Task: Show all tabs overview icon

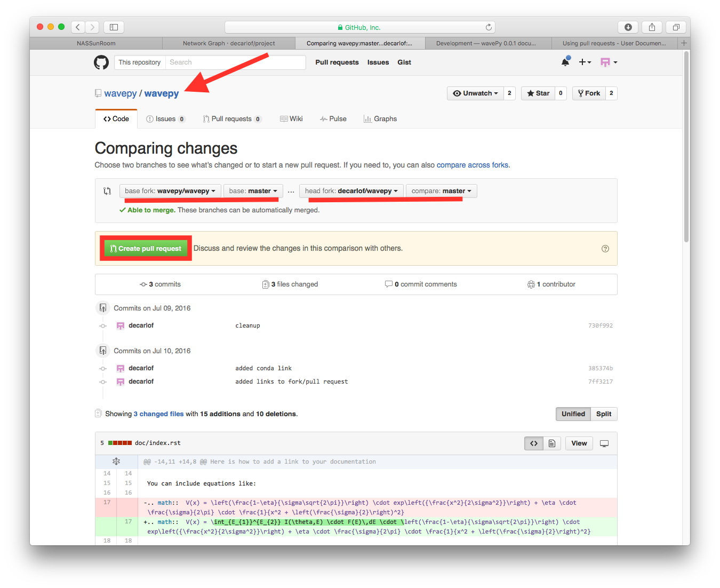Action: click(x=676, y=27)
